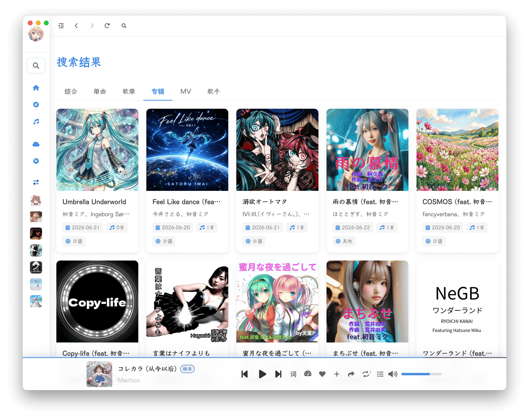Like the current song with the heart
This screenshot has width=529, height=420.
point(322,374)
